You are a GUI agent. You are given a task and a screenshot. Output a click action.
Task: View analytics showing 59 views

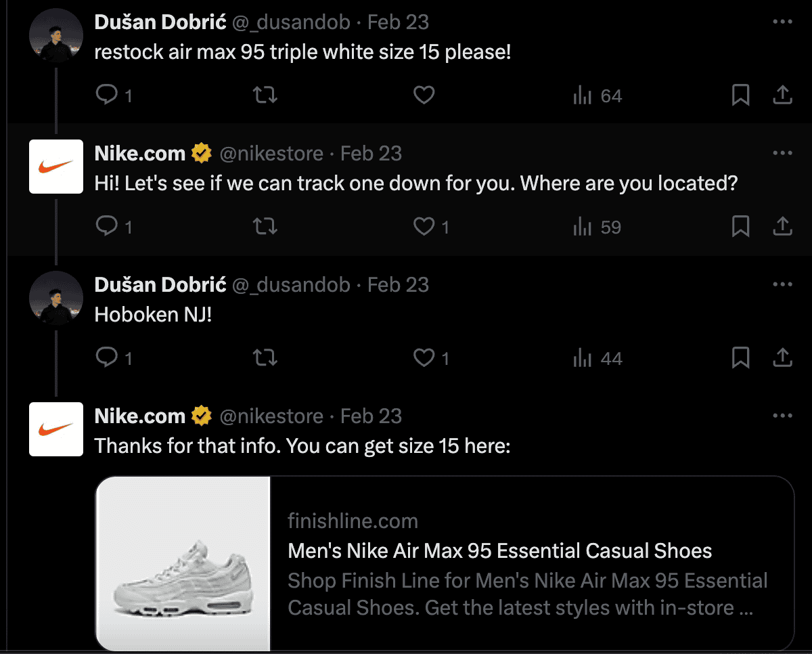pos(597,227)
